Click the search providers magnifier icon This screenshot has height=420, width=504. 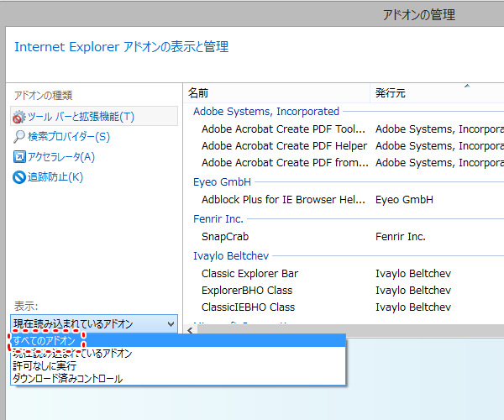[19, 137]
